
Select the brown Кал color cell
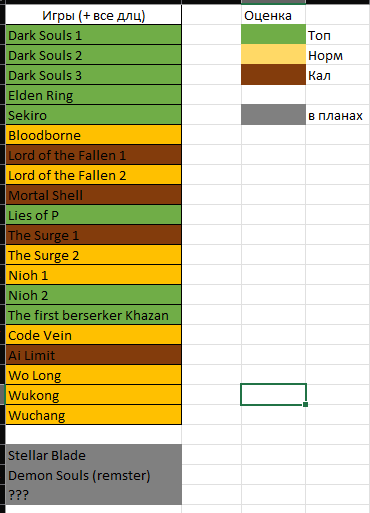point(273,75)
